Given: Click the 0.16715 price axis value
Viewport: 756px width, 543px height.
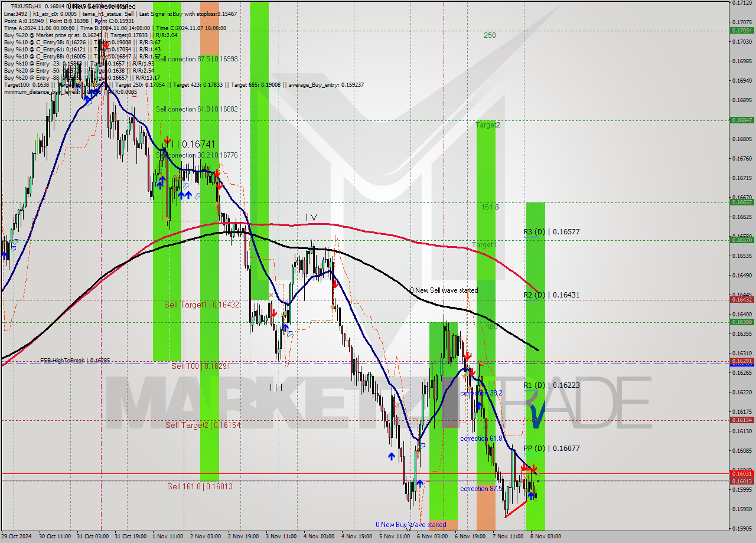Looking at the screenshot, I should (x=742, y=178).
